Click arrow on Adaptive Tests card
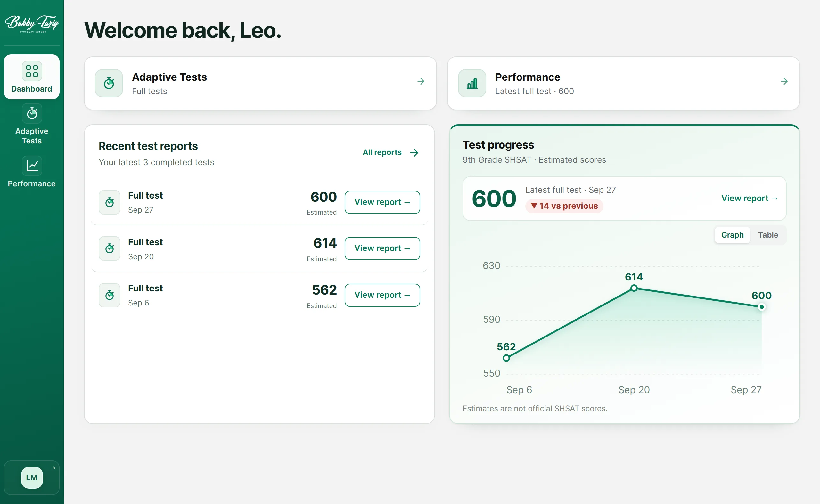820x504 pixels. [421, 81]
